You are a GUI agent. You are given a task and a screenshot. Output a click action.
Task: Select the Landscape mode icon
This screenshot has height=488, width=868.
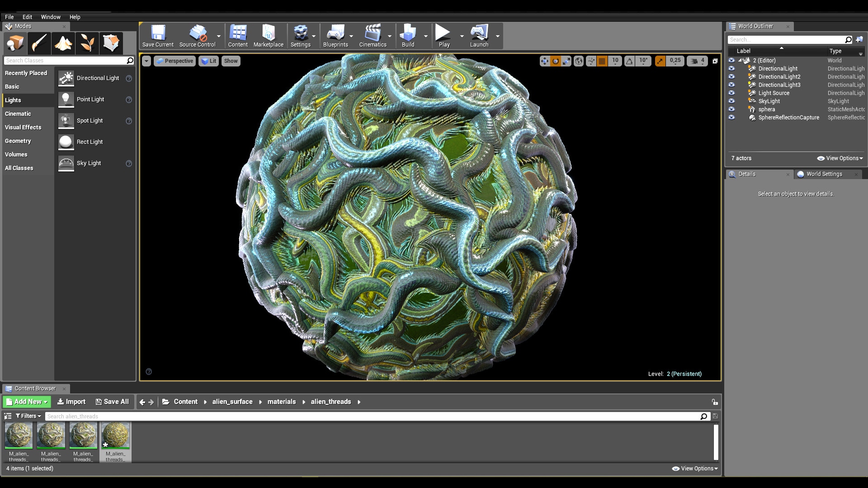(63, 43)
